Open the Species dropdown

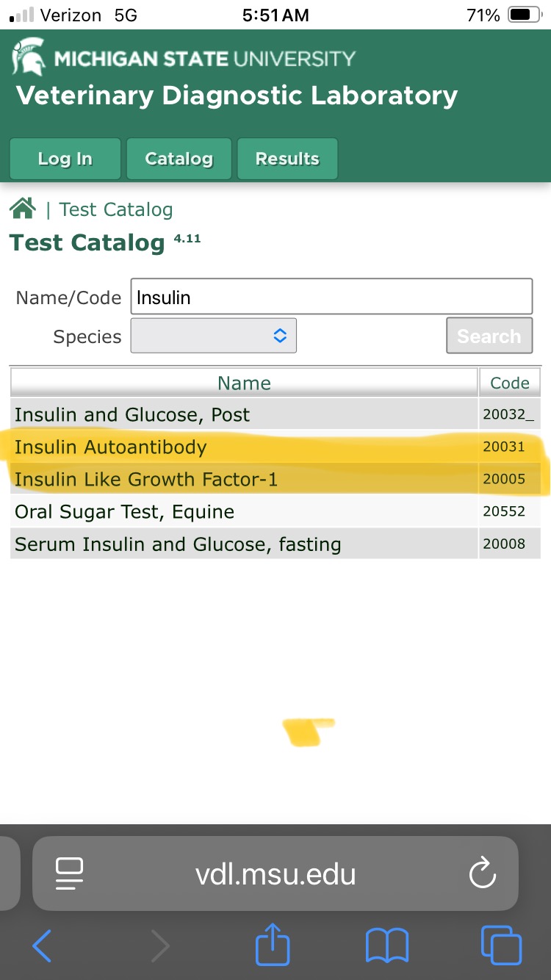214,336
